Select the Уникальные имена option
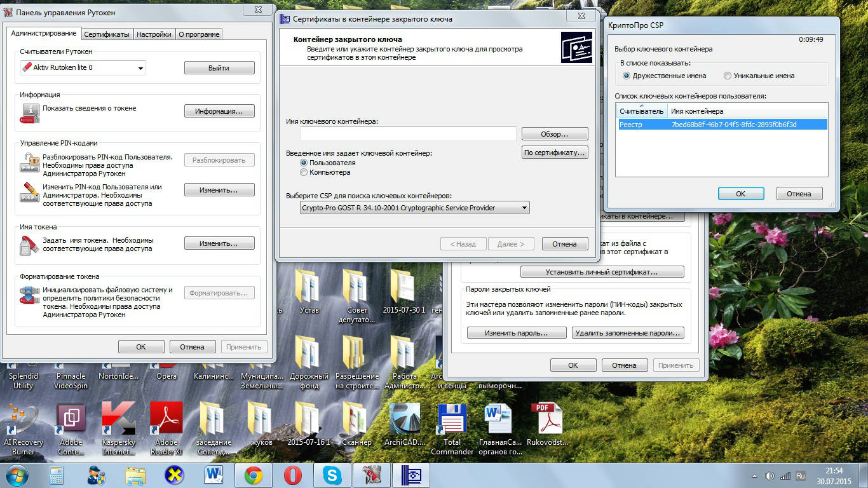This screenshot has width=868, height=488. pyautogui.click(x=728, y=76)
